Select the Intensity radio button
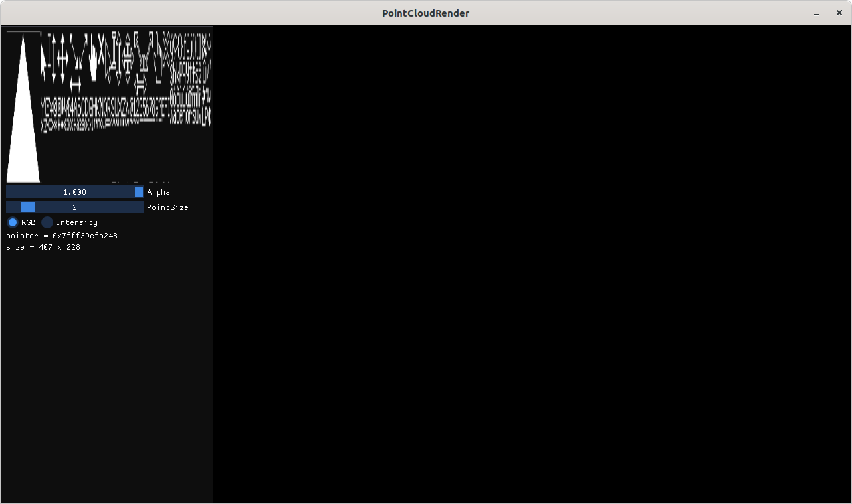Viewport: 852px width, 504px height. point(47,222)
